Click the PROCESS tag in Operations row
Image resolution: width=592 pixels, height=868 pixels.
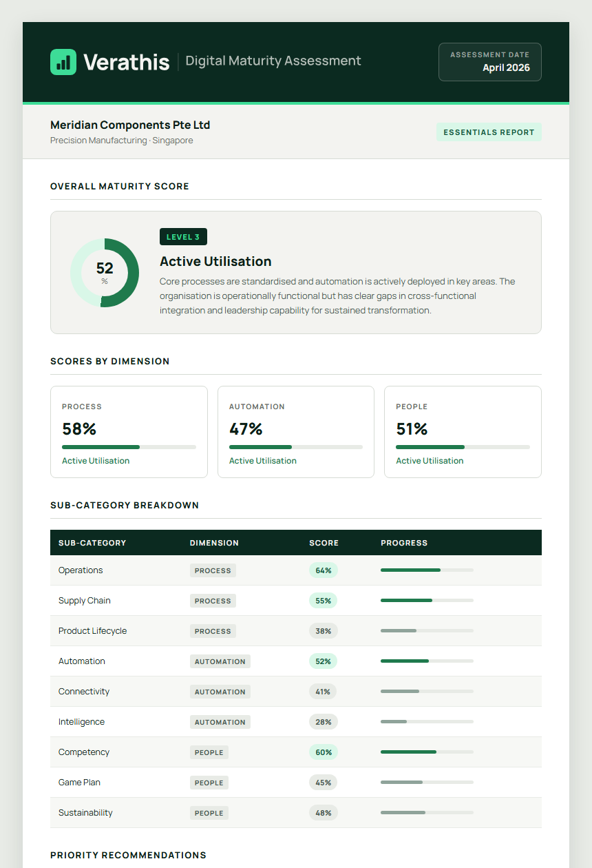213,570
